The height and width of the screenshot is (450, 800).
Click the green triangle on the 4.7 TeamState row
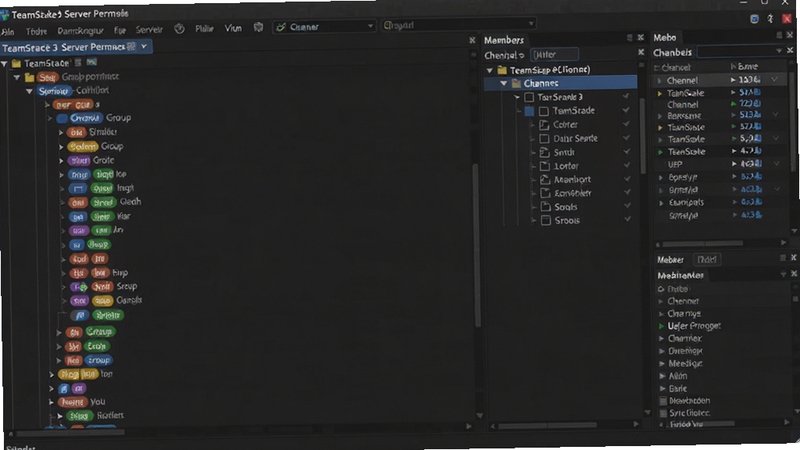pos(660,152)
